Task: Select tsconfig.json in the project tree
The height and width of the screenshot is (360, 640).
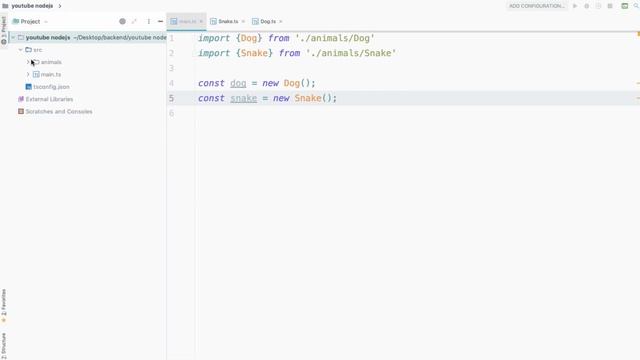Action: tap(51, 87)
